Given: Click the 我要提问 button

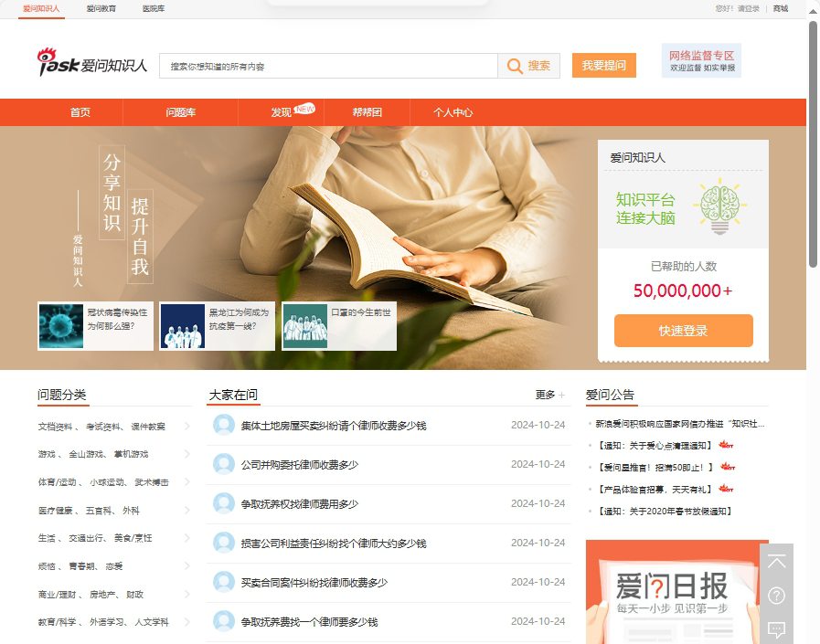Looking at the screenshot, I should point(604,66).
